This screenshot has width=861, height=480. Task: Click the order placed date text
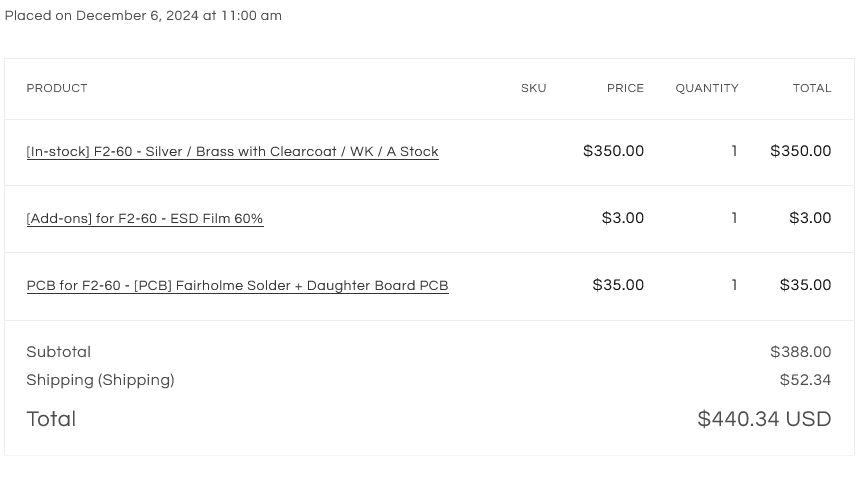point(143,16)
